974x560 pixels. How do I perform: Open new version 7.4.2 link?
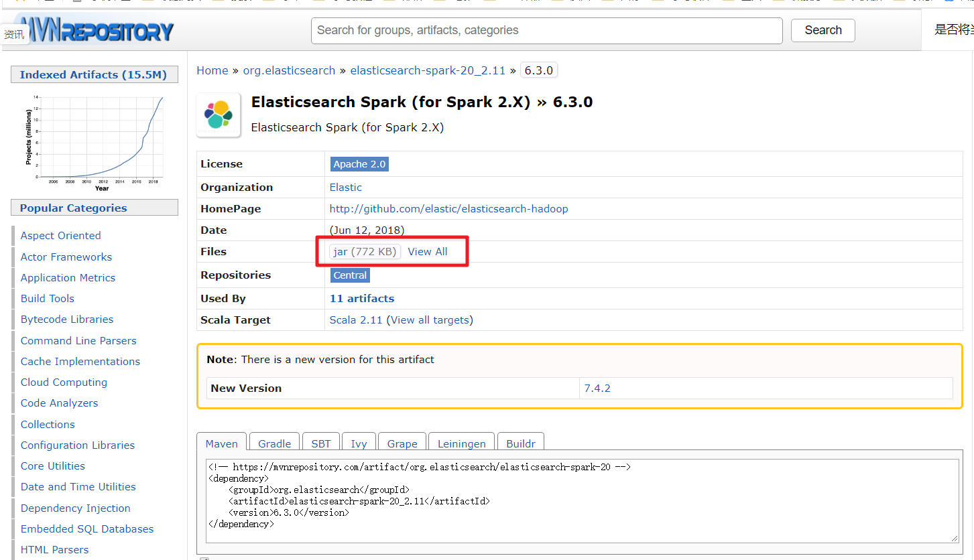(x=597, y=389)
